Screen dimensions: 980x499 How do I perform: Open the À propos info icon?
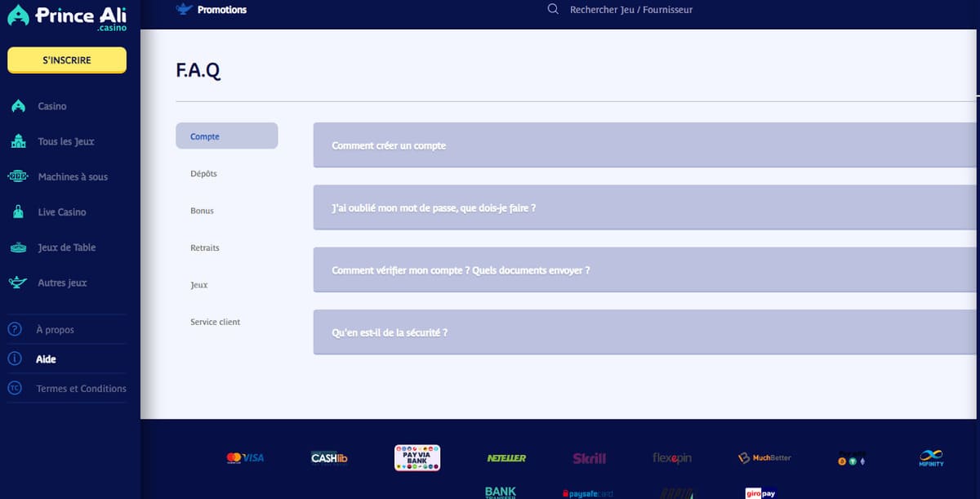coord(16,328)
